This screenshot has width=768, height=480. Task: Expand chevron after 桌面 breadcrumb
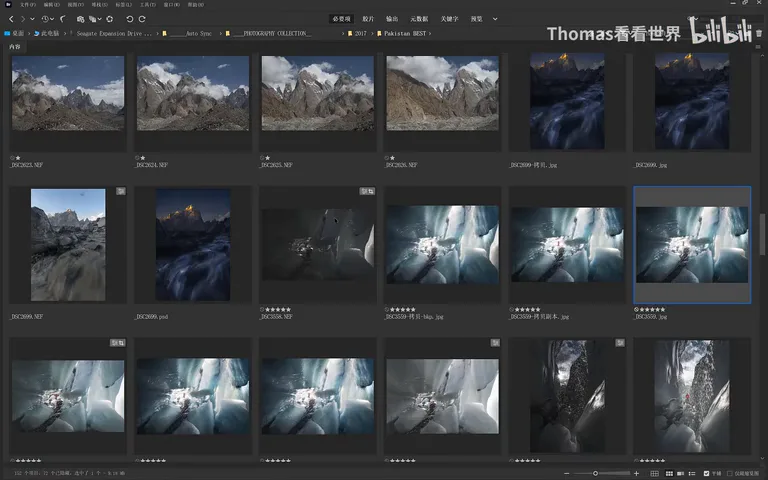coord(29,33)
